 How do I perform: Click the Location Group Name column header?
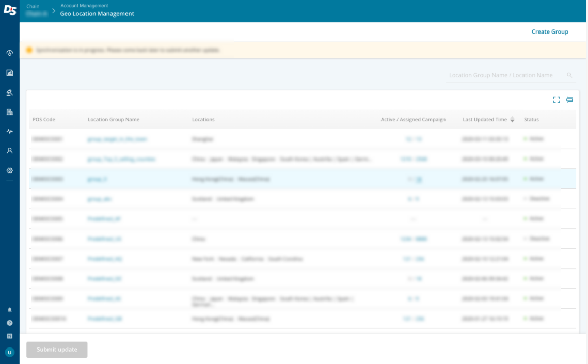tap(114, 120)
